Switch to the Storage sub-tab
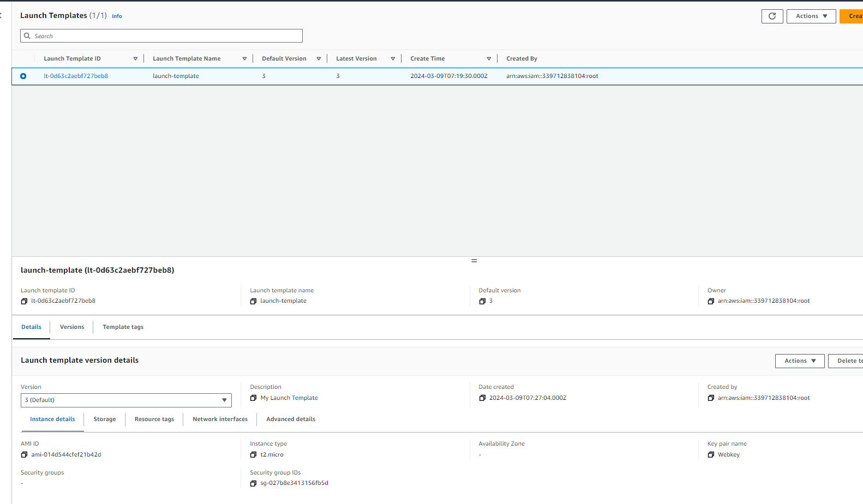Screen dimensions: 863x504 [104, 419]
